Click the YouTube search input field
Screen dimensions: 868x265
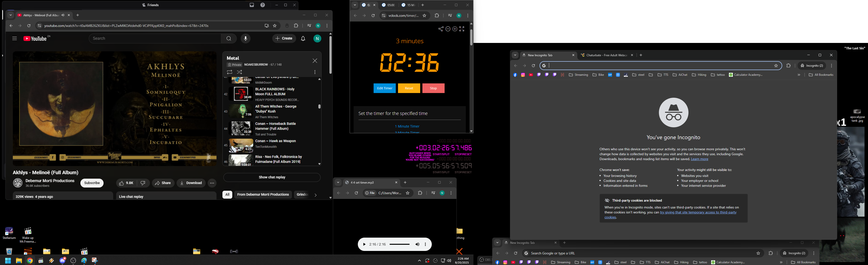[155, 39]
